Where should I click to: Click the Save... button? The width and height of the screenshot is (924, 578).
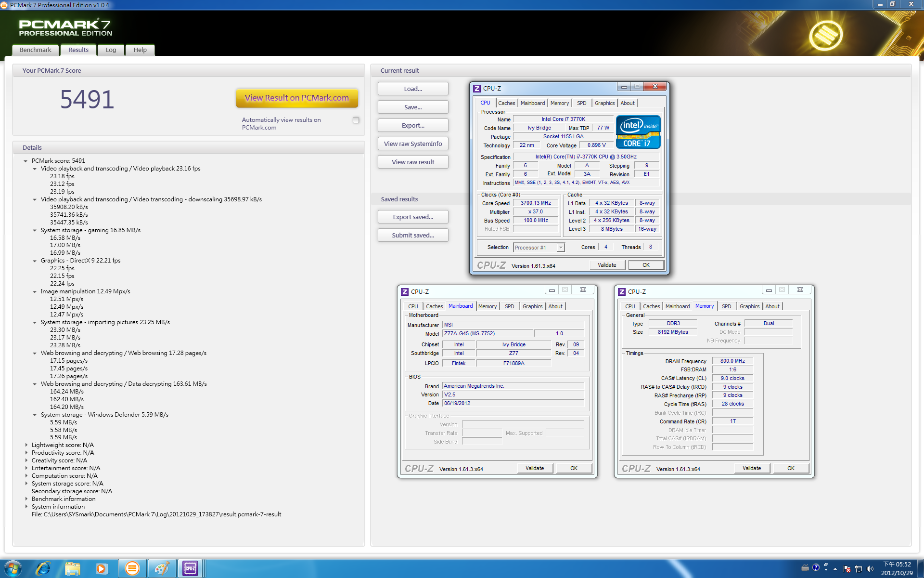tap(413, 107)
